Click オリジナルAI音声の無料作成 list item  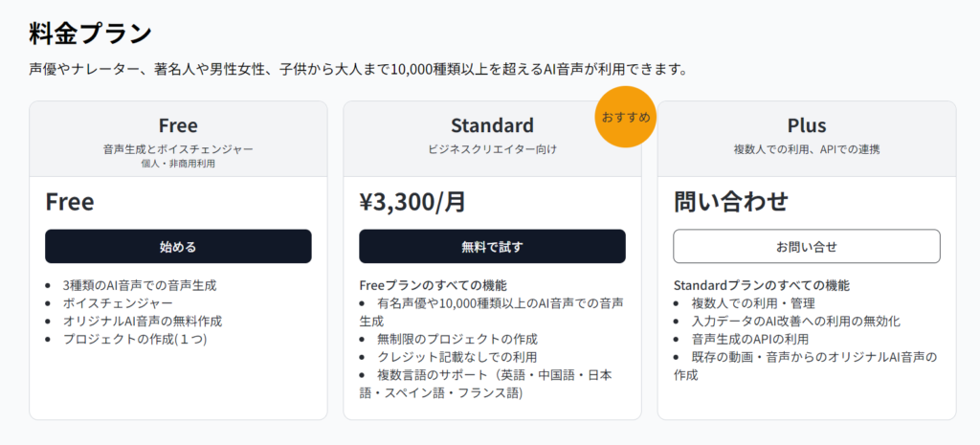pyautogui.click(x=143, y=322)
